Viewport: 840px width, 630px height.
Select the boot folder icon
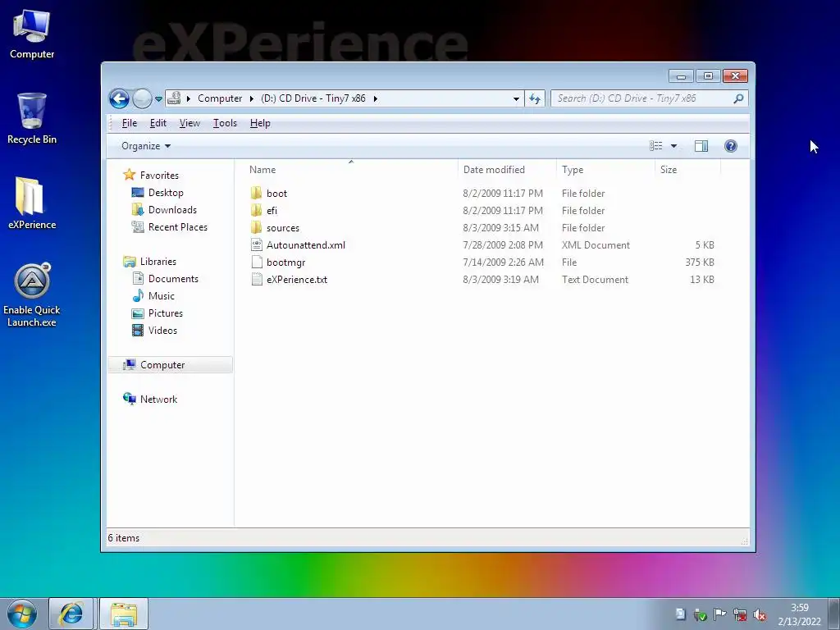[x=257, y=194]
